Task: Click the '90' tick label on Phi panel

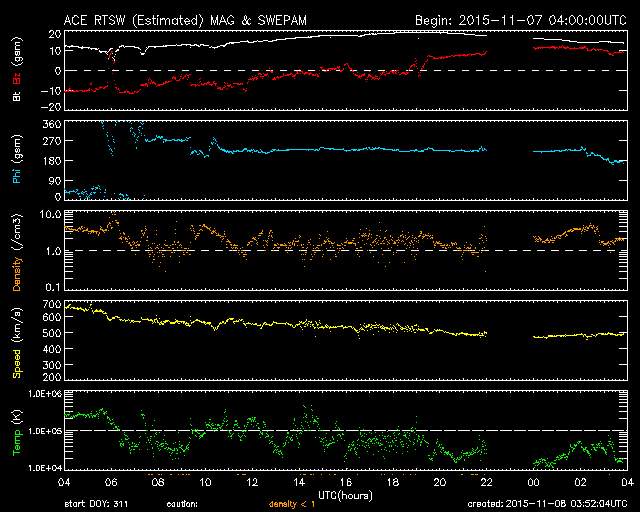Action: tap(55, 181)
